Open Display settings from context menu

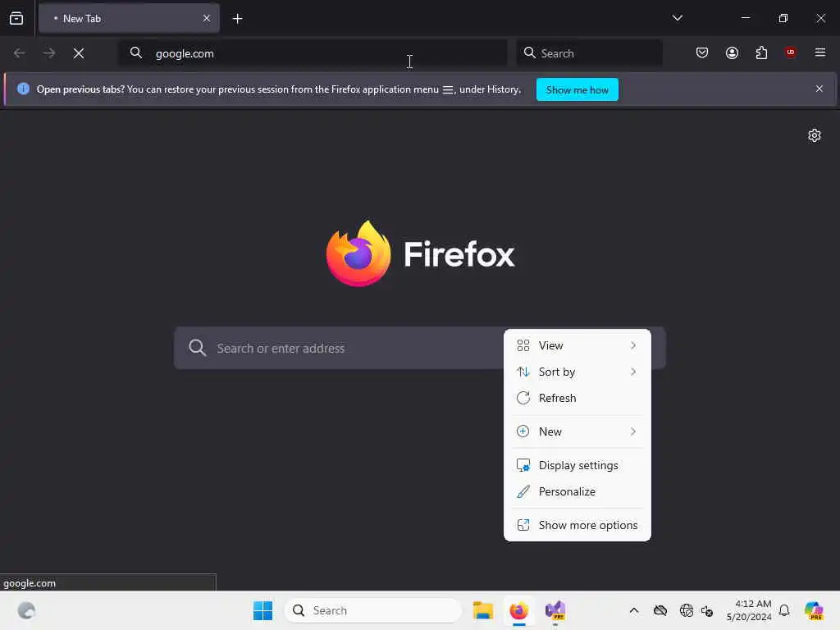577,466
